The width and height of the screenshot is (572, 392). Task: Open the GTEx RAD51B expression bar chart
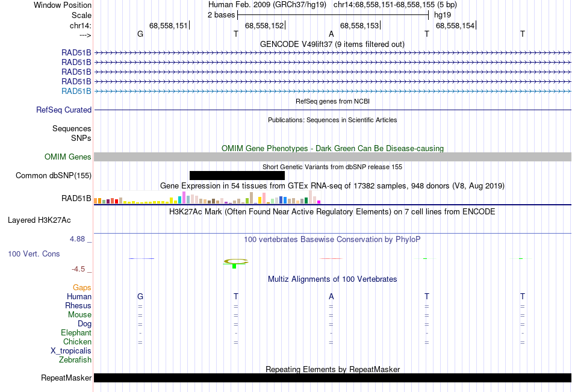tap(207, 197)
